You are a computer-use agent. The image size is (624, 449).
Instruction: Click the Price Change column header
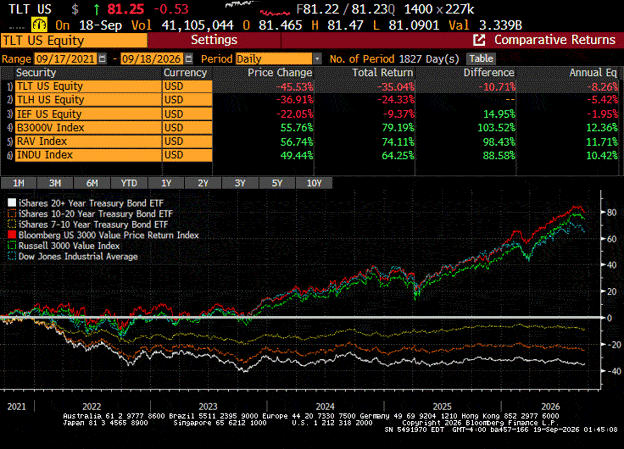tap(280, 73)
